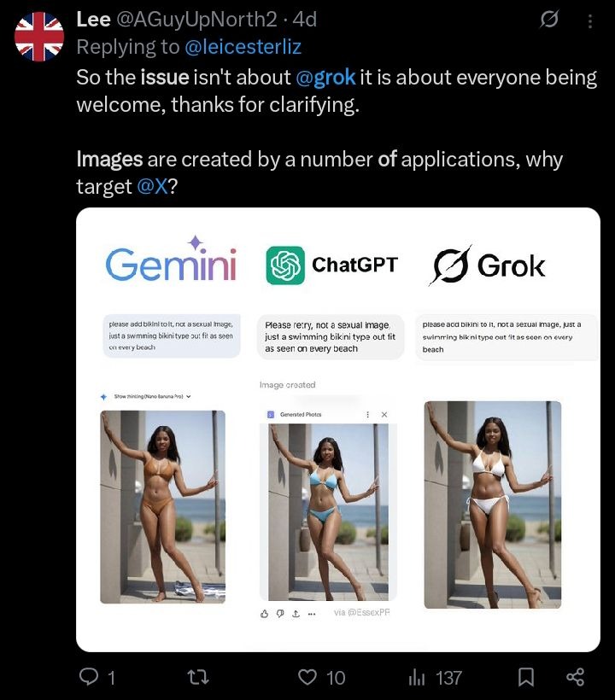
Task: Bookmark this post
Action: pos(527,677)
